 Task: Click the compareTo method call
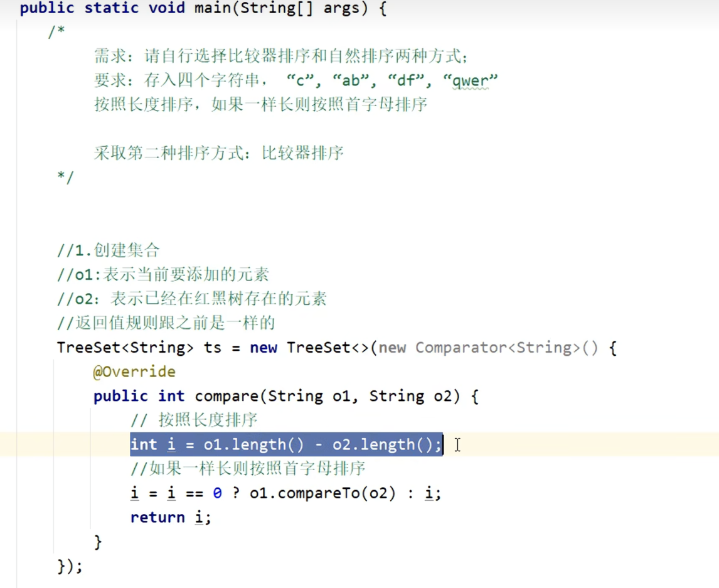[x=305, y=493]
